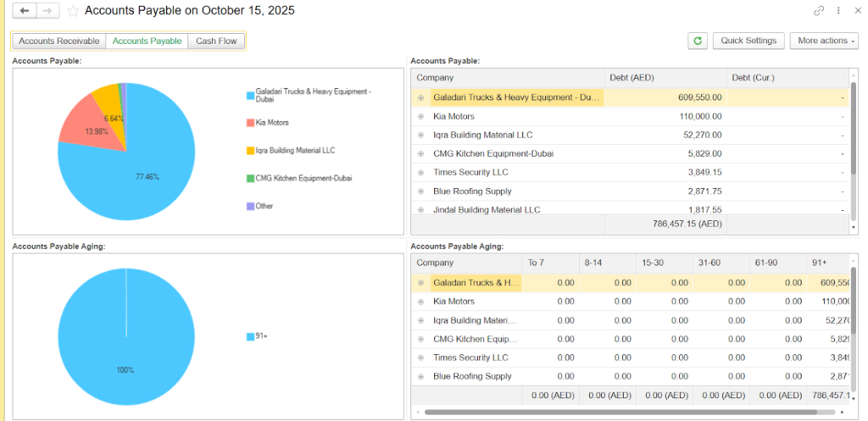Expand CMG Kitchen Equip… aging table row
Screen dimensions: 868x421
point(420,339)
